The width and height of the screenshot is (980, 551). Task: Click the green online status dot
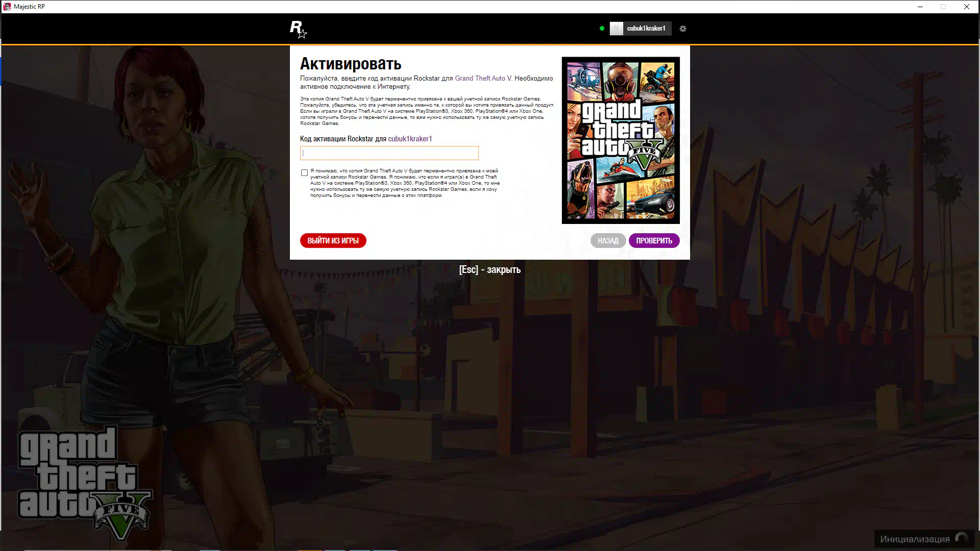tap(602, 29)
